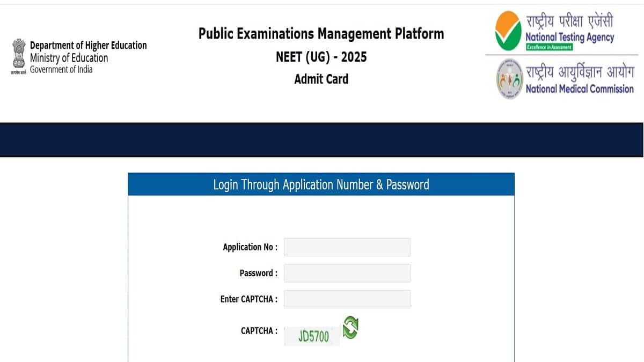Click the National Testing Agency checkmark logo

coord(507,31)
